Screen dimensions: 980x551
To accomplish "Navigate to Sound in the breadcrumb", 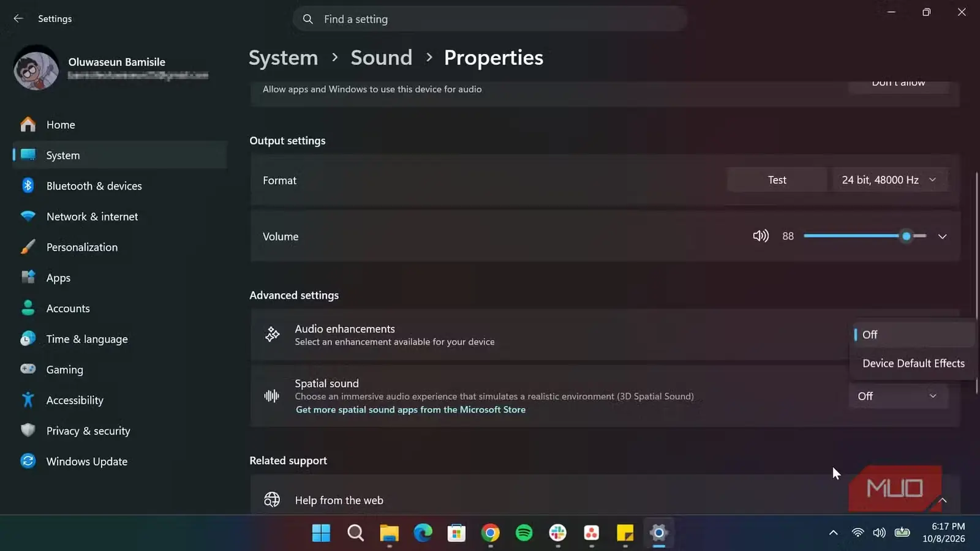I will point(381,58).
